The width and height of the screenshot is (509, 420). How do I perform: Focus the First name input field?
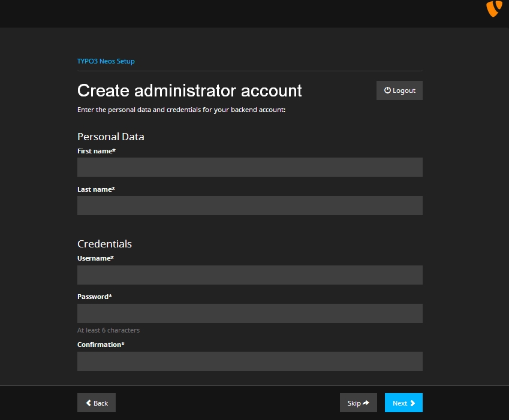250,167
